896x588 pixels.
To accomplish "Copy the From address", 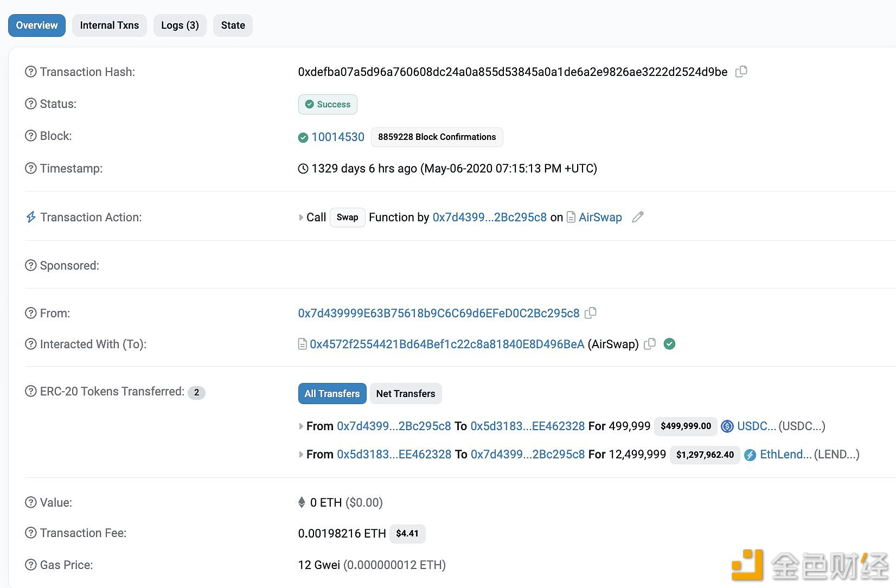I will click(591, 313).
